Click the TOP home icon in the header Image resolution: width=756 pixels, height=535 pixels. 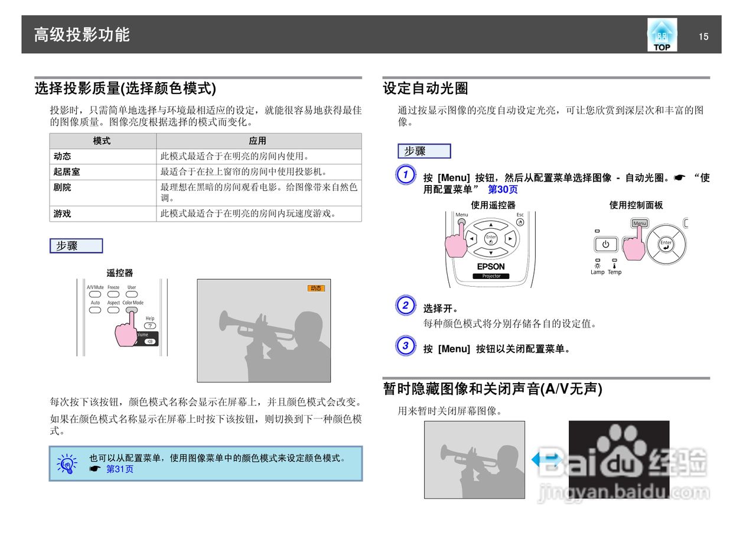661,34
